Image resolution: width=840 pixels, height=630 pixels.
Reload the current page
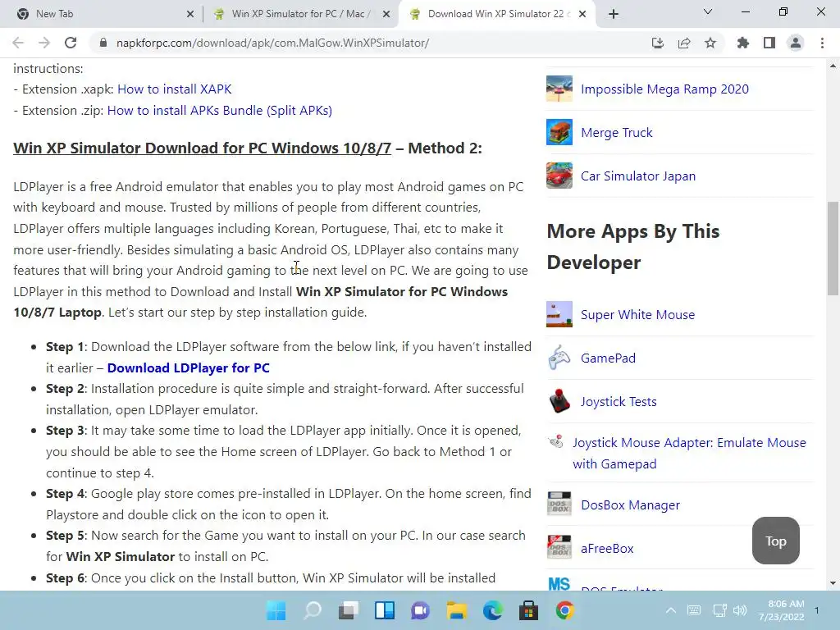(71, 43)
